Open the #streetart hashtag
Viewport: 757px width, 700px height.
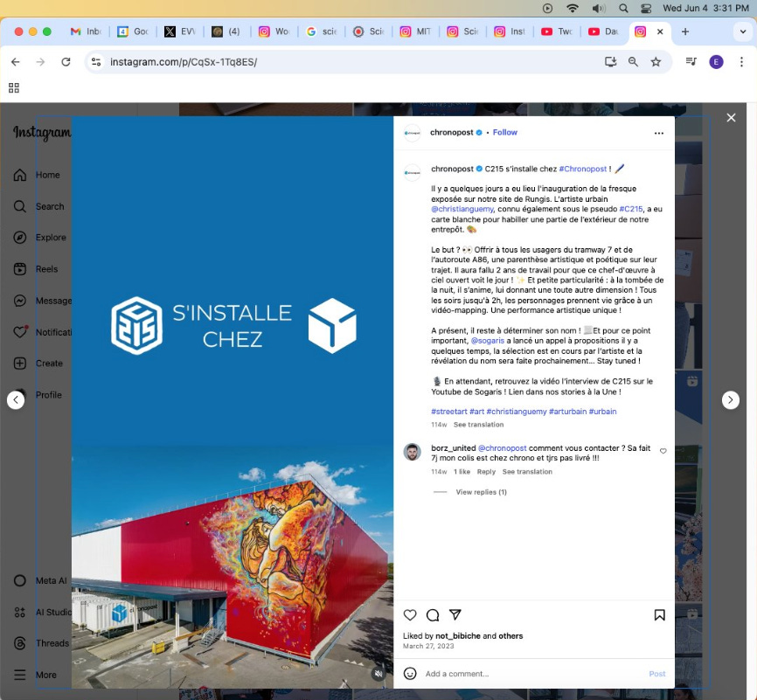(x=449, y=412)
